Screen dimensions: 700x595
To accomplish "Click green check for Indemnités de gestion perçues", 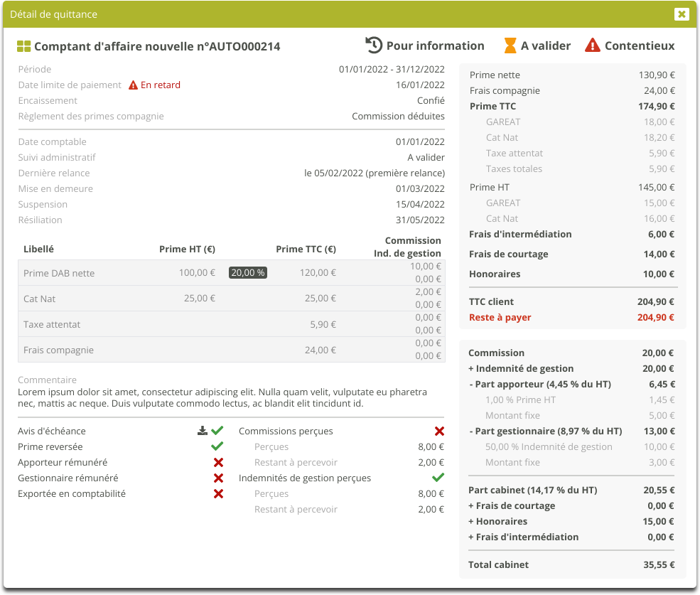I will pyautogui.click(x=438, y=478).
